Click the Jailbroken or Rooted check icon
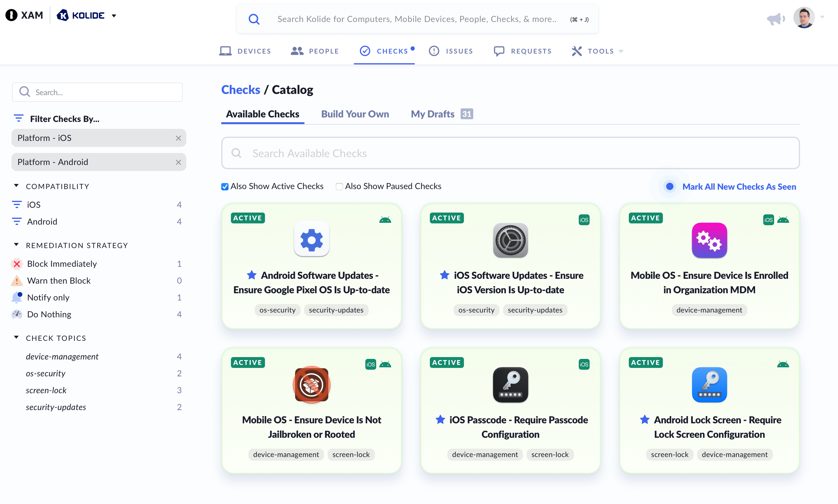 click(311, 384)
